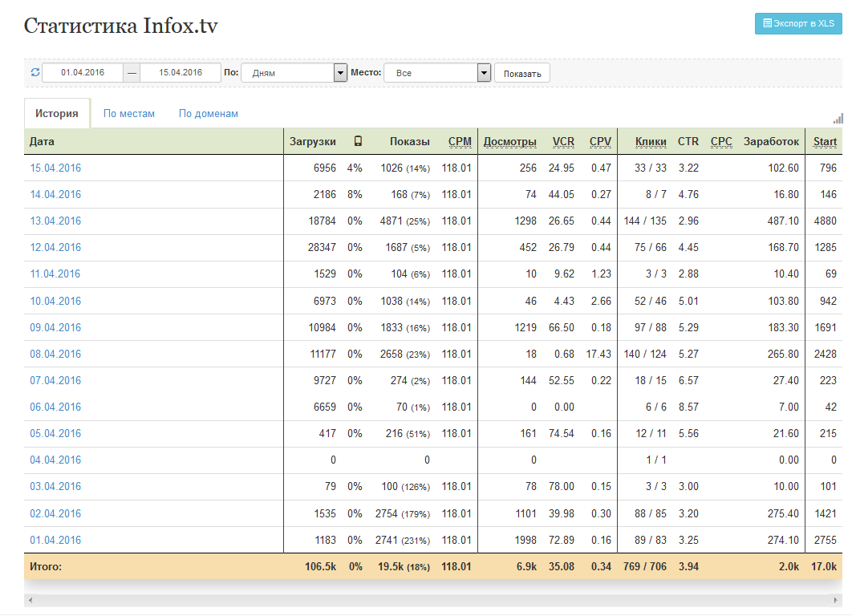852x616 pixels.
Task: Open the 04.04.2016 date link
Action: tap(55, 460)
